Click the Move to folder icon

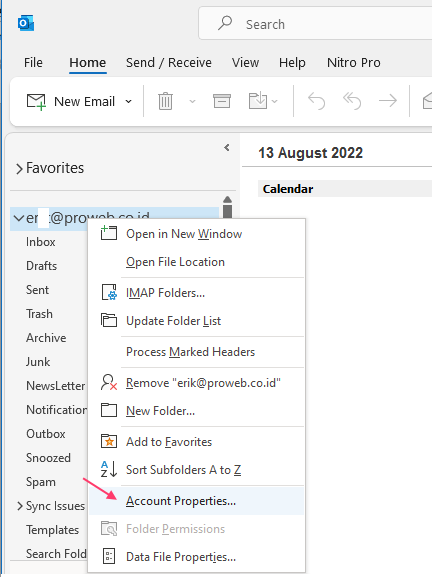click(258, 101)
